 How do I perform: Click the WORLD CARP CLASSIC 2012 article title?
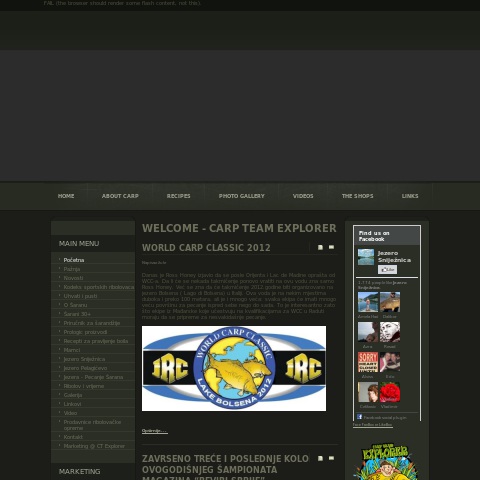tap(206, 248)
